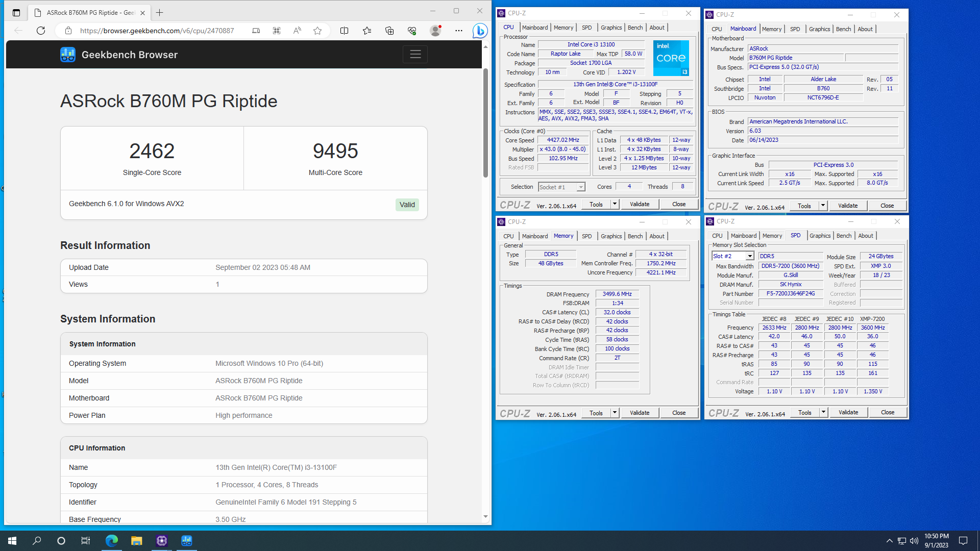Click Close in the Mainboard window
Viewport: 980px width, 551px height.
(887, 206)
